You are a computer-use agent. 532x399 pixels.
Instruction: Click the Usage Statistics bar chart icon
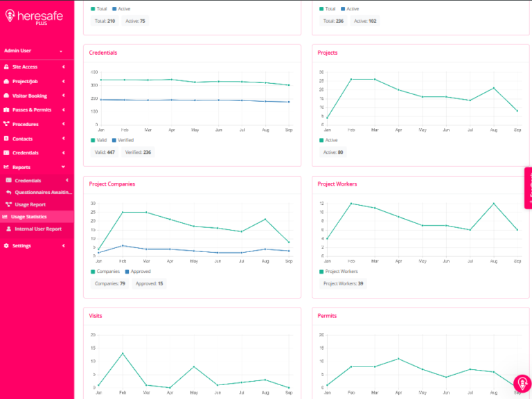pos(5,216)
